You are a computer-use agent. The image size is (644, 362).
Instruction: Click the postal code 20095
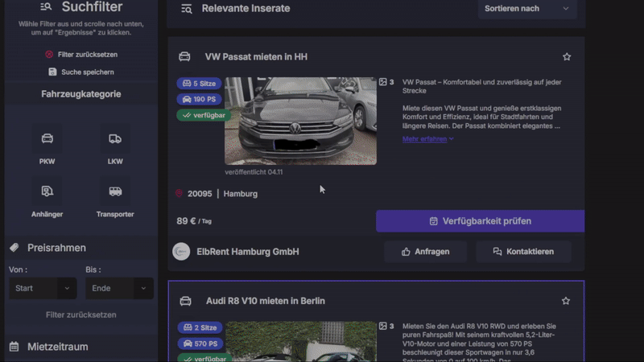coord(200,194)
